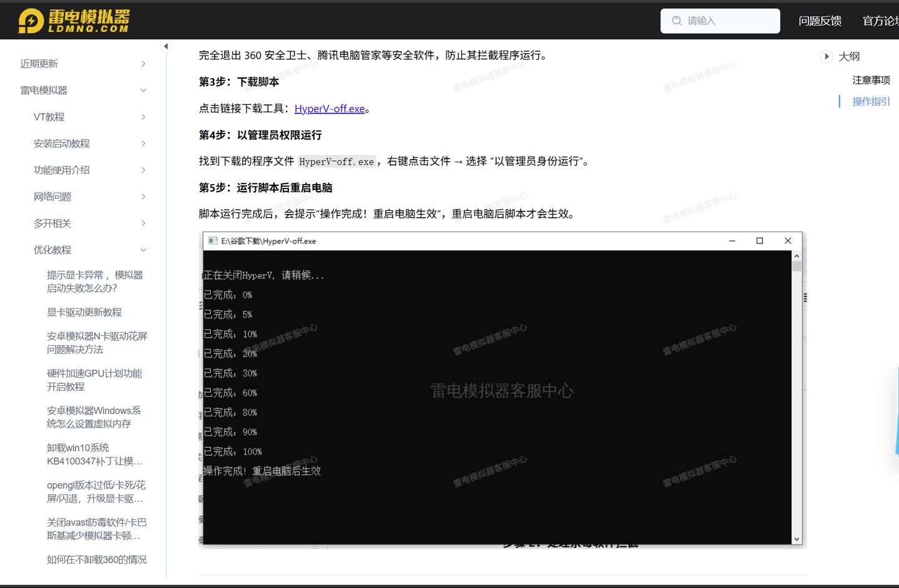The image size is (899, 588).
Task: Select 近期更新 in the sidebar
Action: (39, 64)
